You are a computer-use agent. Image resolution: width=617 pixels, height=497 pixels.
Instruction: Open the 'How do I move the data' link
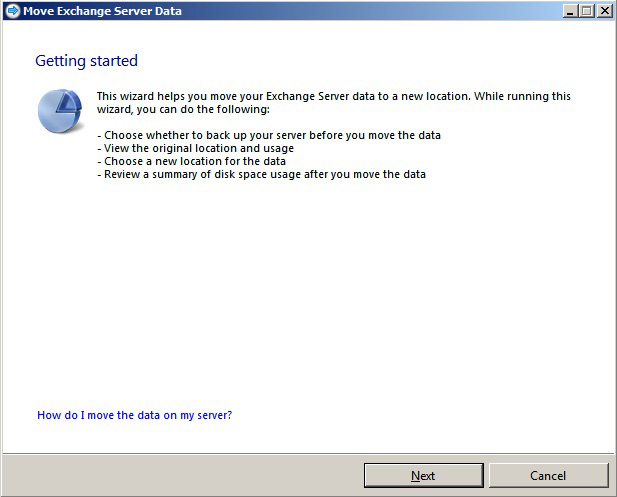134,414
